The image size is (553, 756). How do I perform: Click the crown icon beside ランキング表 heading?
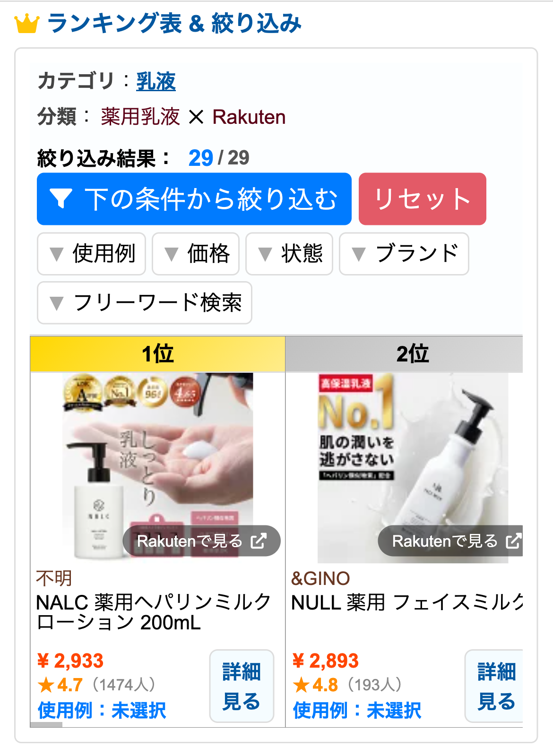click(x=26, y=23)
